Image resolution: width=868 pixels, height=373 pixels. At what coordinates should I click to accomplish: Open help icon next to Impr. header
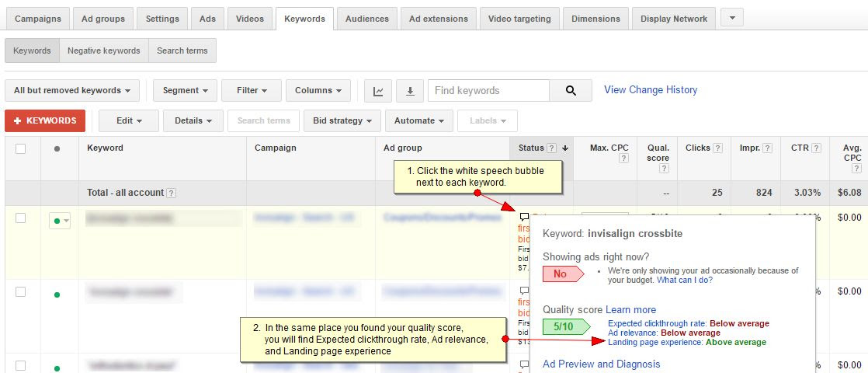[767, 148]
